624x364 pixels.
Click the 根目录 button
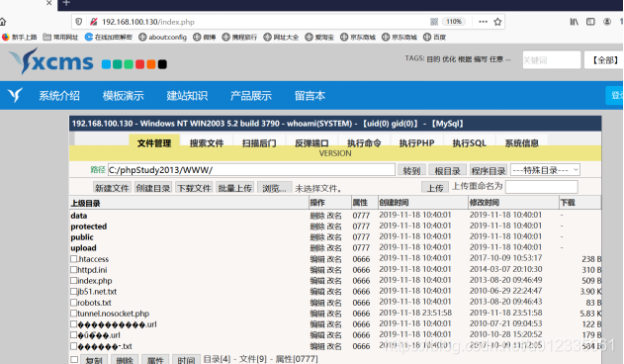pos(447,170)
